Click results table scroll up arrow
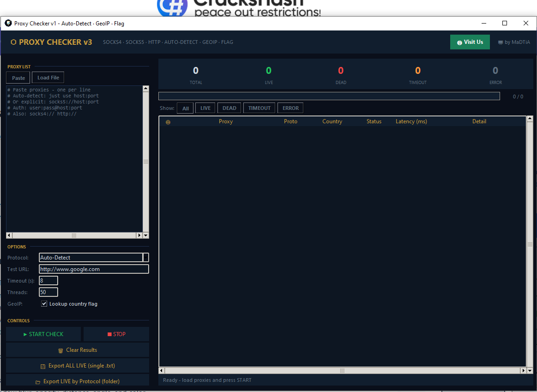 [x=530, y=119]
